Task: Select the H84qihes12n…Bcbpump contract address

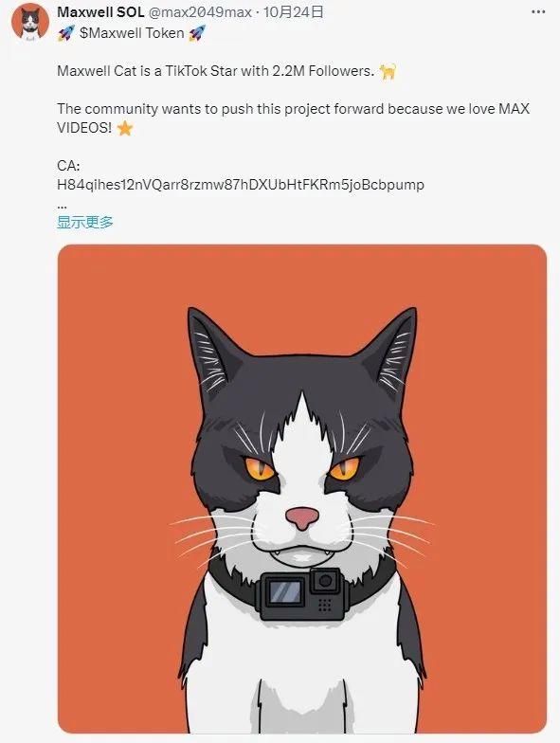Action: pyautogui.click(x=241, y=184)
